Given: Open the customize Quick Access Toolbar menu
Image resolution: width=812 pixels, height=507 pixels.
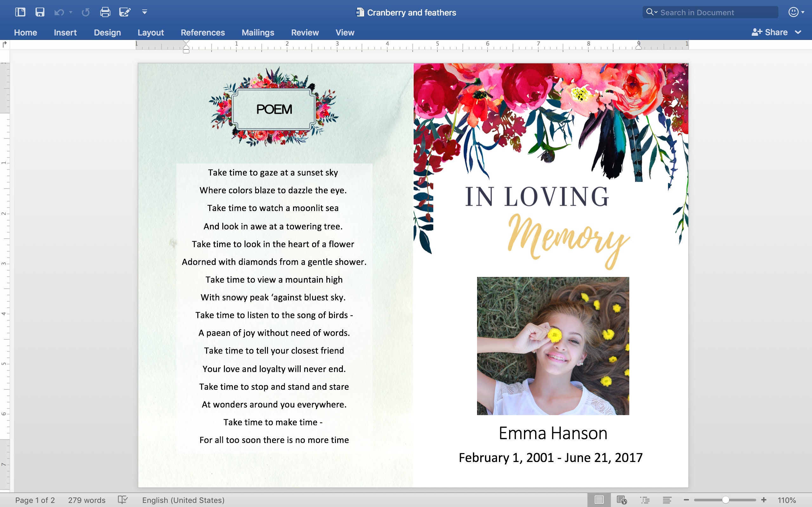Looking at the screenshot, I should click(144, 12).
